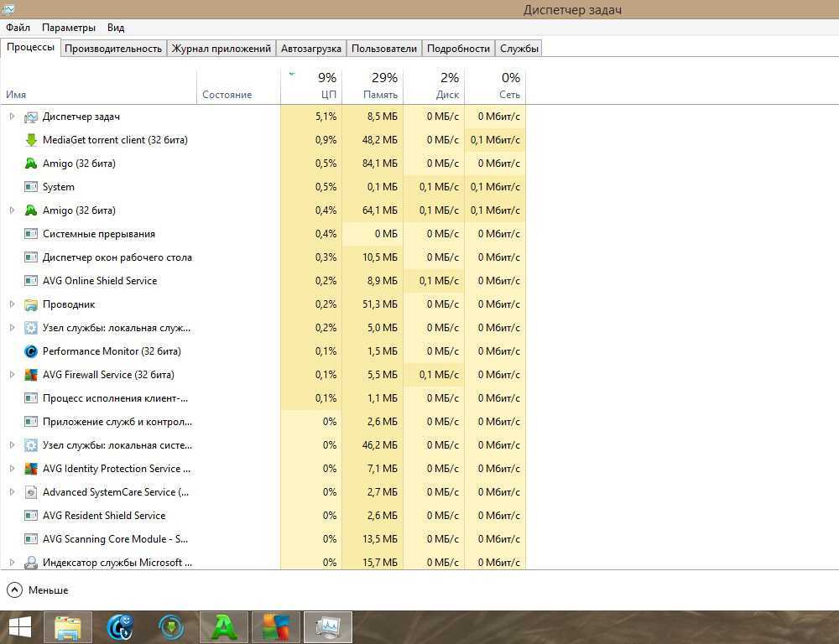Open File Explorer from the taskbar
The image size is (839, 644).
68,626
